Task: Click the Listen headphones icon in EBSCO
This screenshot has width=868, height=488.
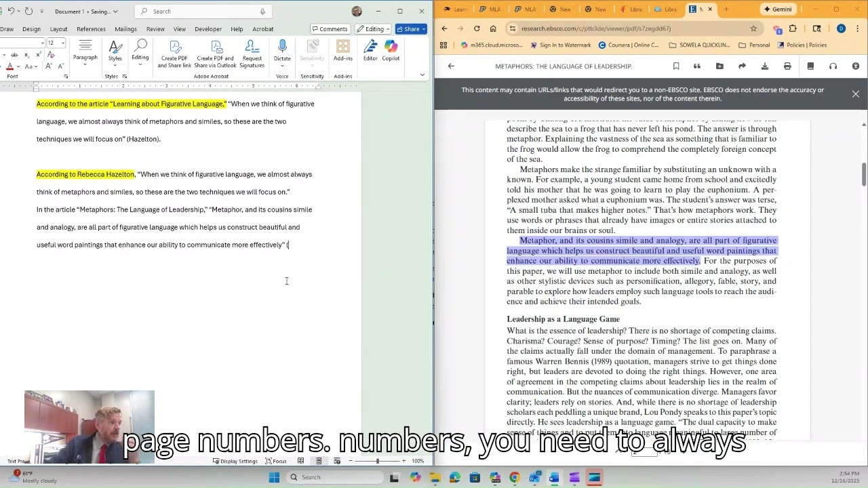Action: pyautogui.click(x=833, y=66)
